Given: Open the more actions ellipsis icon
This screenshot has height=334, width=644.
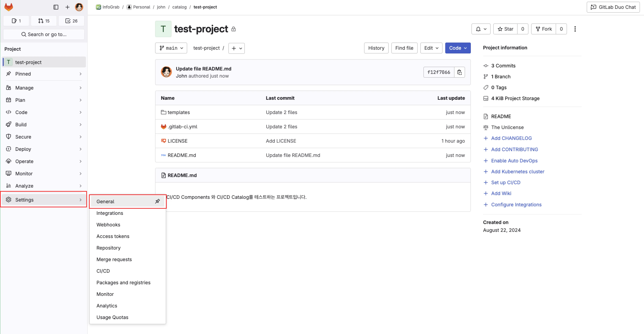Looking at the screenshot, I should tap(575, 29).
